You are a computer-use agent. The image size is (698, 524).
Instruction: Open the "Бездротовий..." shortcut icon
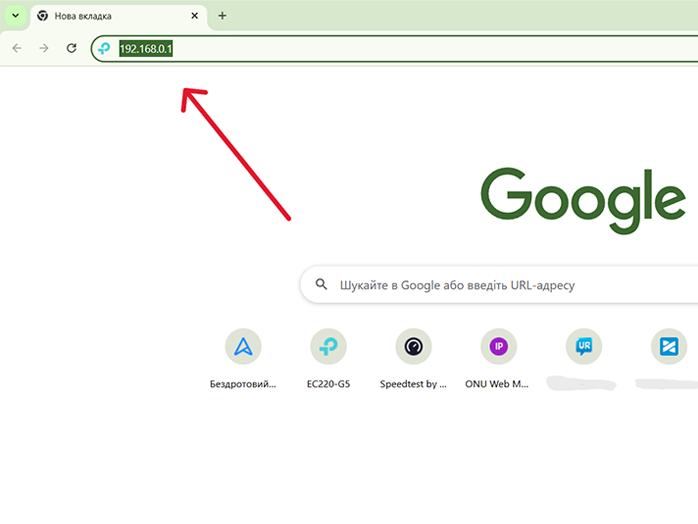click(243, 346)
